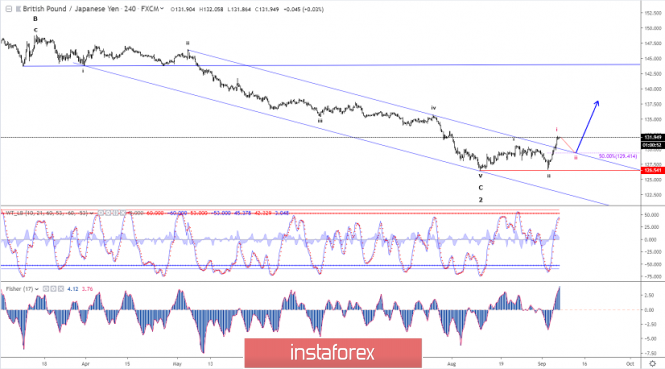Select the bold wave label 2 near the low
The height and width of the screenshot is (369, 665).
[x=481, y=200]
